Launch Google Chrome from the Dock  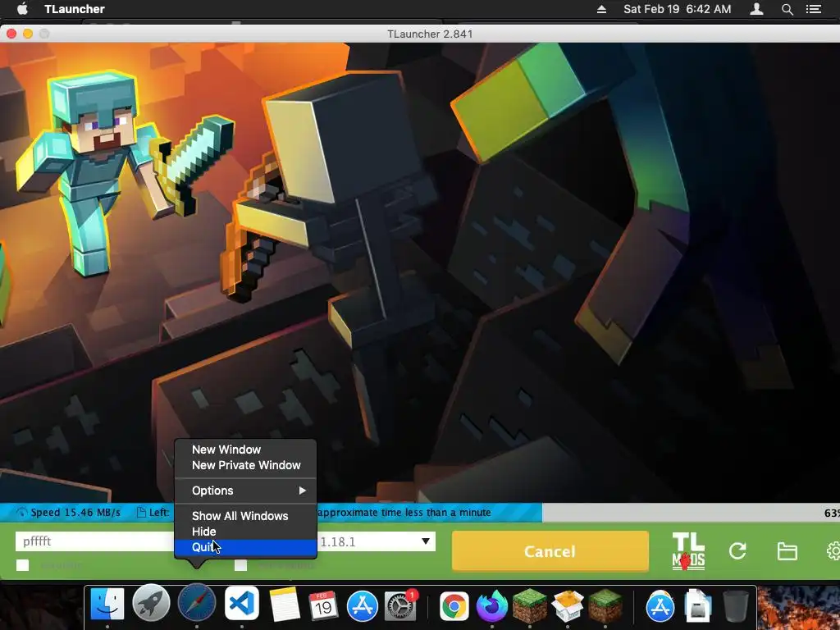(454, 606)
